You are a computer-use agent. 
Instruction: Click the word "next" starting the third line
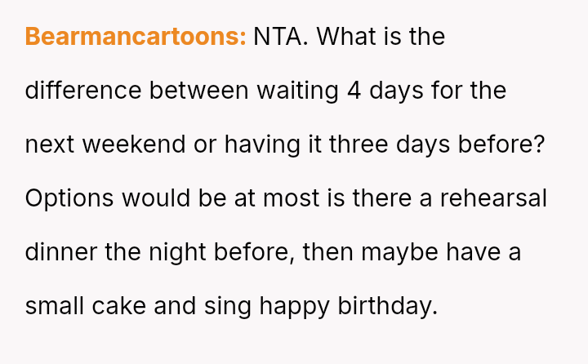50,144
